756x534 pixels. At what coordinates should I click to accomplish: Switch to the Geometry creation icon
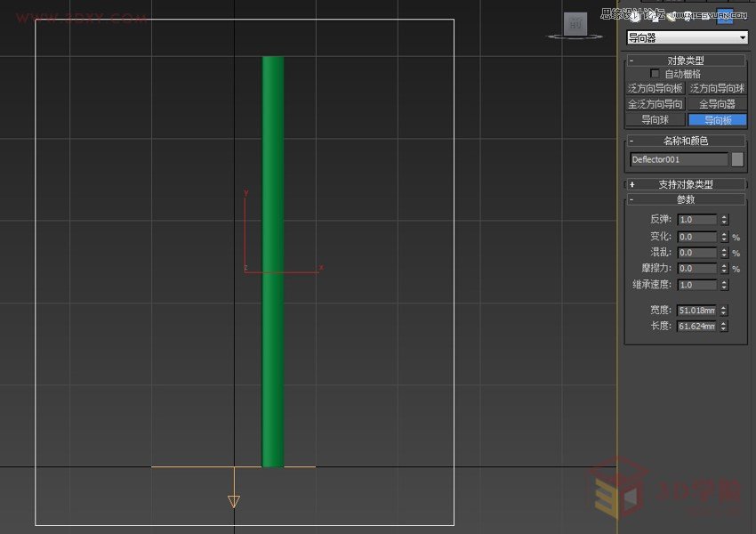[x=634, y=17]
